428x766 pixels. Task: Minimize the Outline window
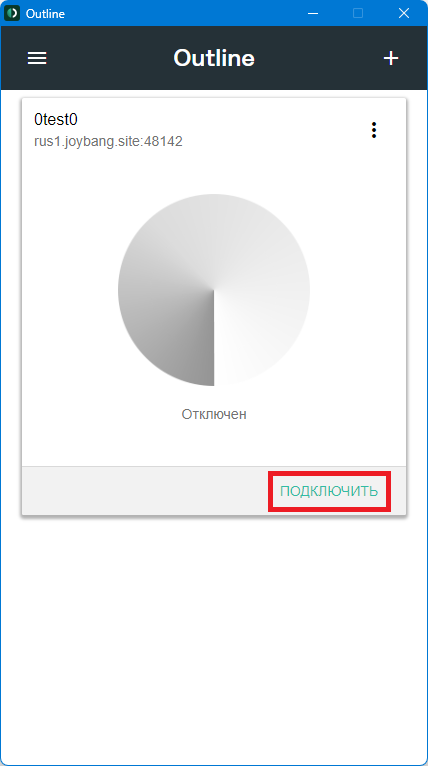(x=313, y=13)
